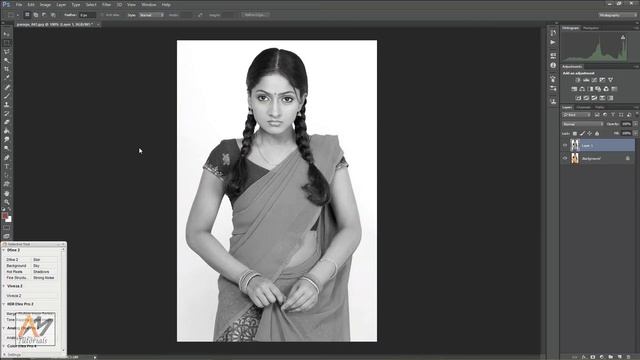Click Add to selection mode icon
Viewport: 640px width, 360px height.
tap(36, 15)
